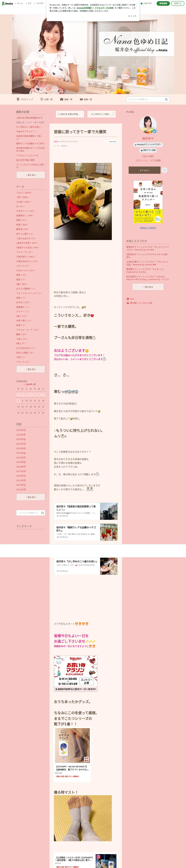
Task: Click the Rakuten お買い物マラソン banner
Action: (76, 674)
